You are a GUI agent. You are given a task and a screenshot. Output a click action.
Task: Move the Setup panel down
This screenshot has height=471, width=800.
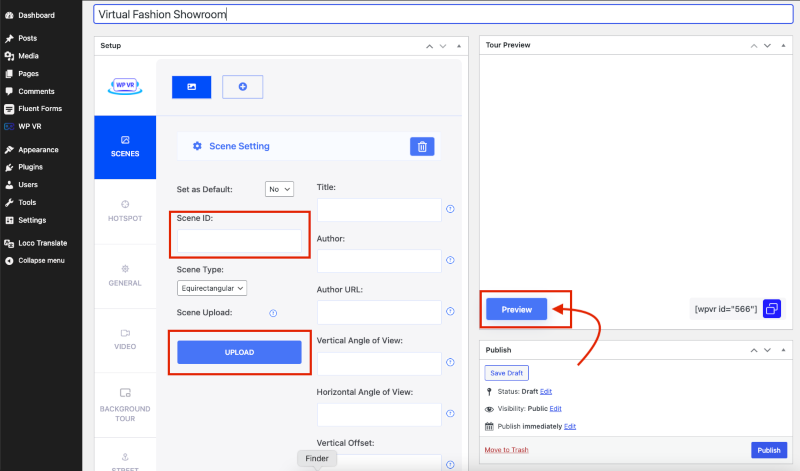[x=443, y=46]
